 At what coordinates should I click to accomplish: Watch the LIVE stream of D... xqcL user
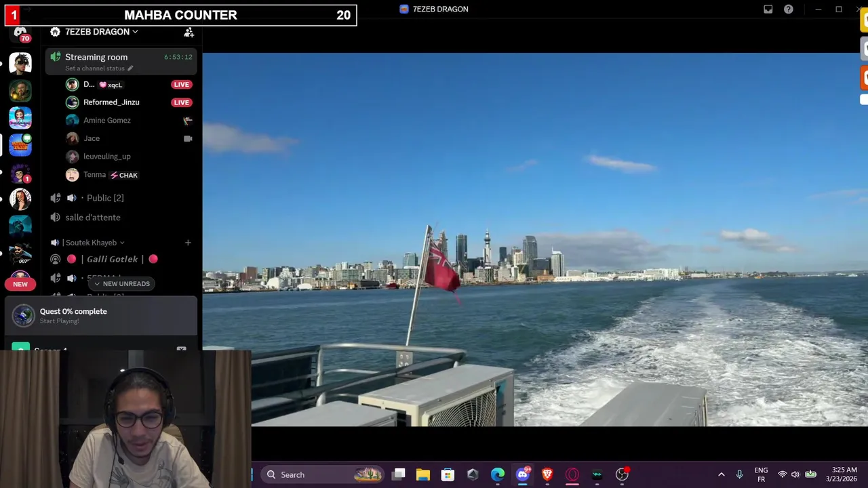point(181,85)
